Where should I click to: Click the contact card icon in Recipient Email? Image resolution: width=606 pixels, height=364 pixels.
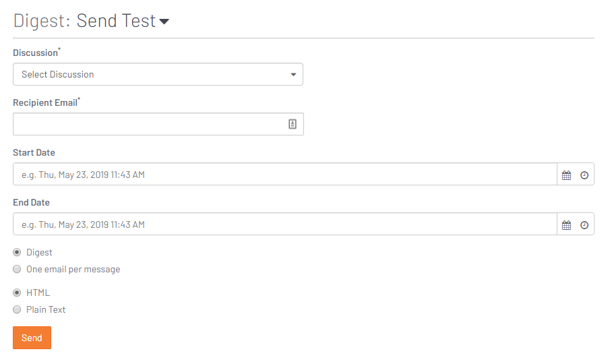293,124
